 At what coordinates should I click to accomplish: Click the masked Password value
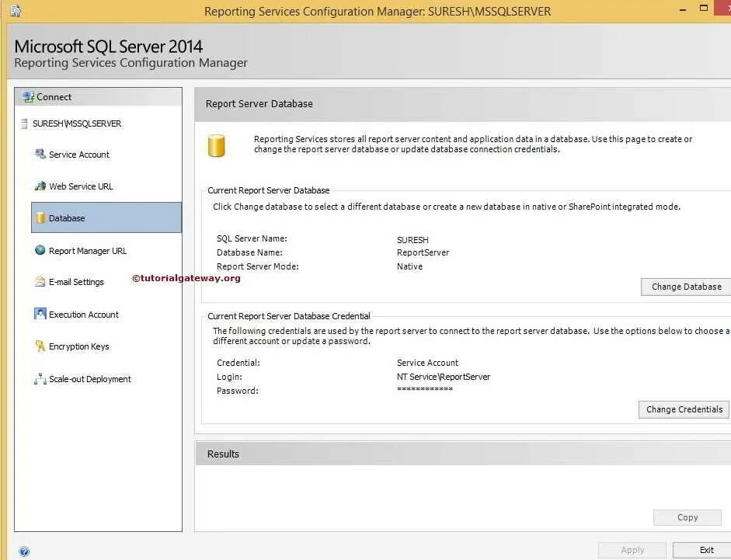pyautogui.click(x=425, y=389)
